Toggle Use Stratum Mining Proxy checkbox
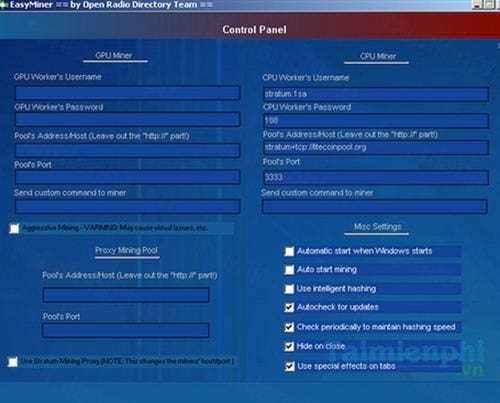This screenshot has width=500, height=403. (x=13, y=362)
